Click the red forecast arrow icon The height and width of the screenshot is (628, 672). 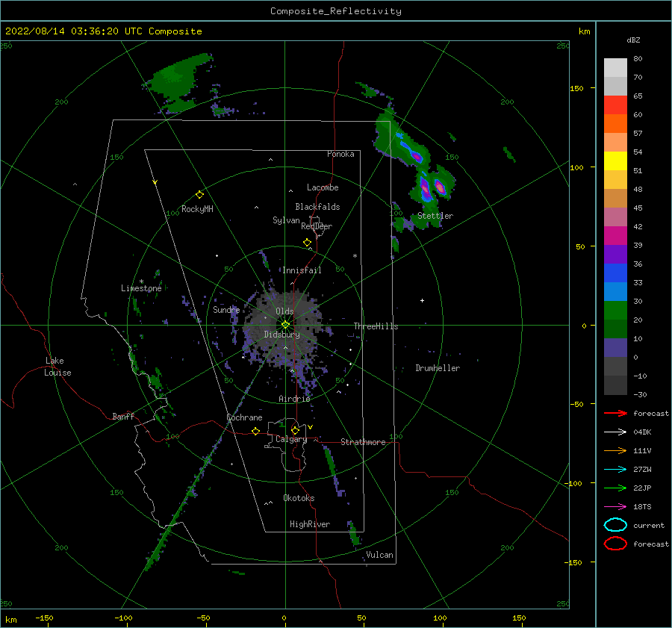pyautogui.click(x=615, y=413)
